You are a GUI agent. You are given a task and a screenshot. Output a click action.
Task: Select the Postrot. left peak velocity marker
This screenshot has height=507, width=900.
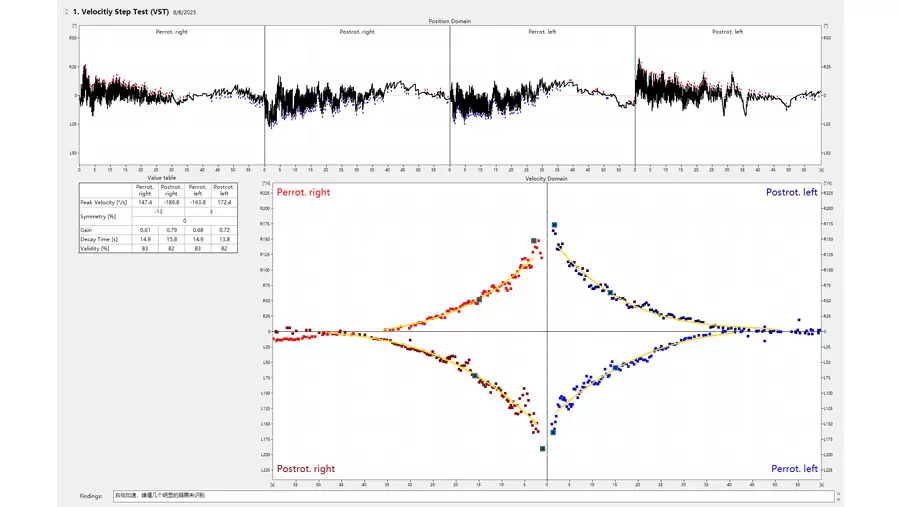tap(554, 225)
